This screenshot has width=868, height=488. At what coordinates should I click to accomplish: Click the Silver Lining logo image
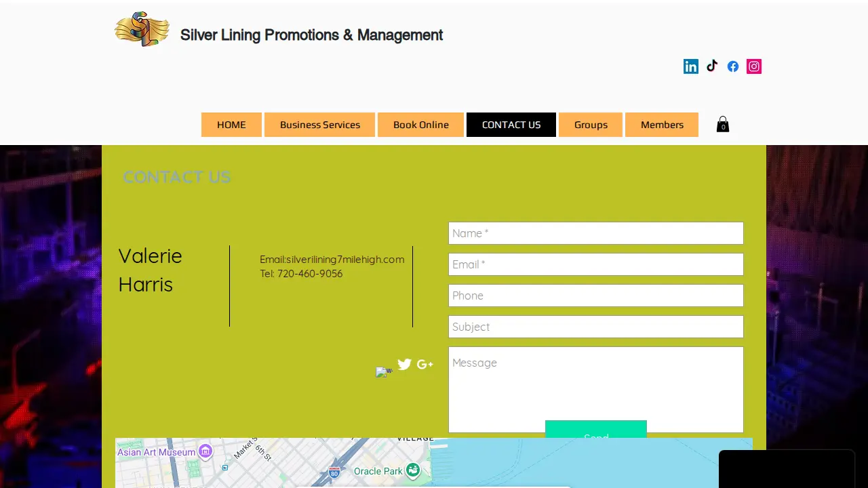[142, 29]
